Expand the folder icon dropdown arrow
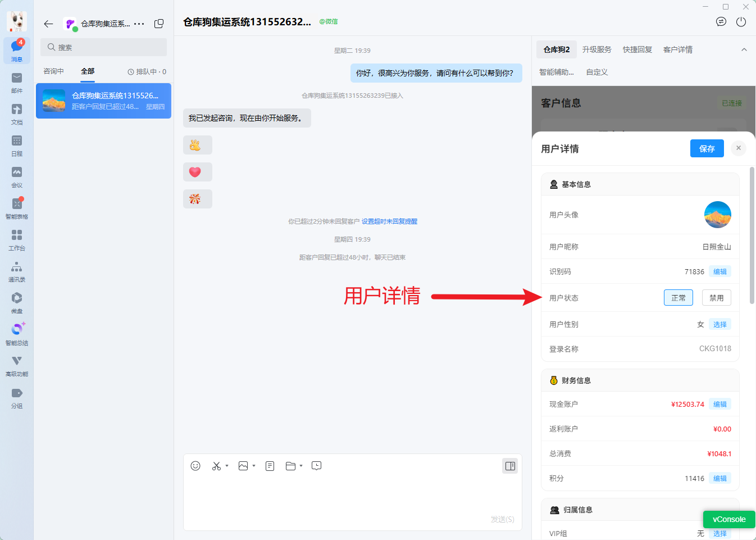Image resolution: width=756 pixels, height=540 pixels. click(301, 466)
